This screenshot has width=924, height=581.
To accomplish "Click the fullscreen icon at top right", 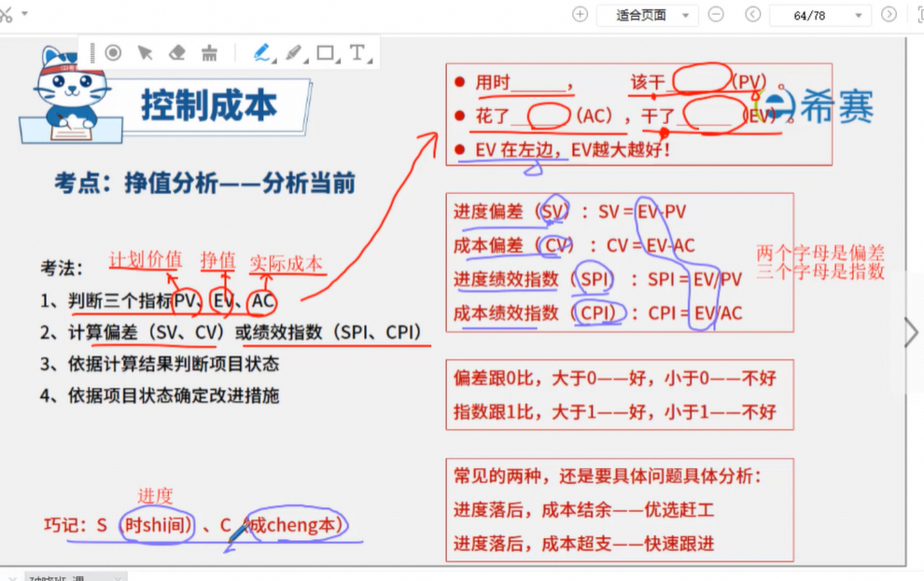I will click(x=920, y=14).
